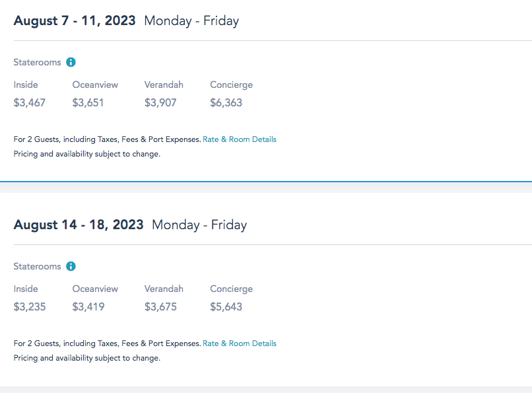
Task: Pick the $5,643 Concierge stateroom price
Action: (226, 306)
